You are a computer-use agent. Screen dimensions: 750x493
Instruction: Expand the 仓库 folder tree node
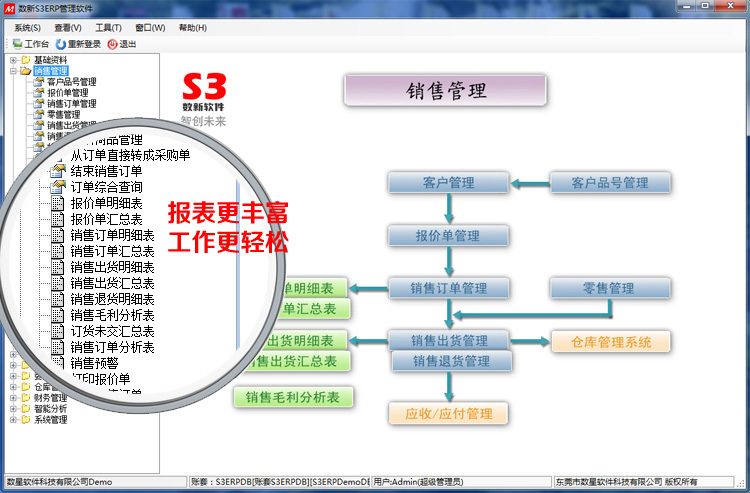pos(13,387)
